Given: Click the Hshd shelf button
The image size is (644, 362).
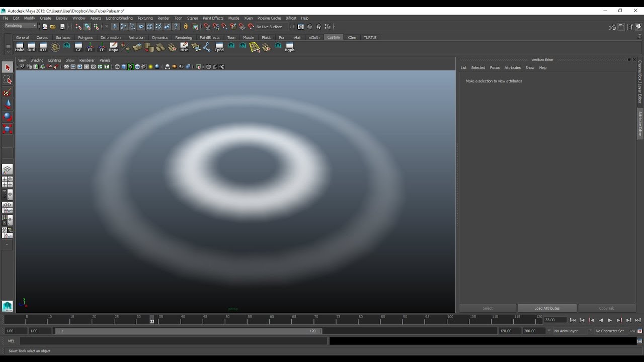Looking at the screenshot, I should (x=20, y=47).
